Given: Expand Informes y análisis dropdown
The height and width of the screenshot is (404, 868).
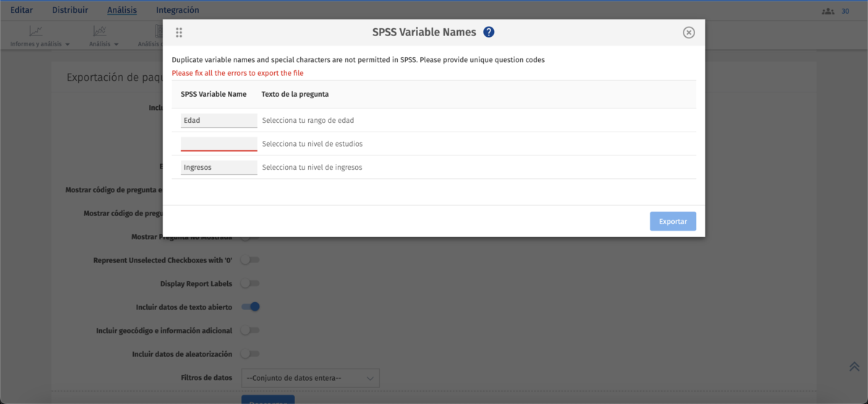Looking at the screenshot, I should coord(67,44).
